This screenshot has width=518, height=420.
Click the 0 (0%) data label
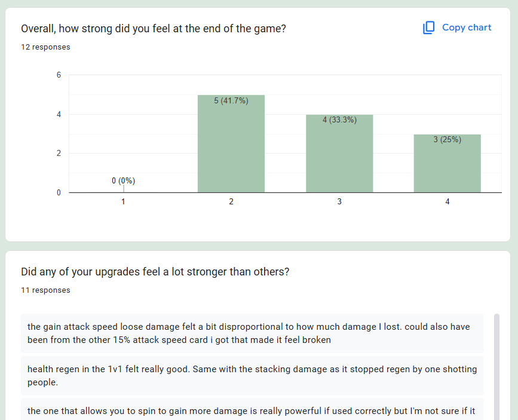pos(123,181)
